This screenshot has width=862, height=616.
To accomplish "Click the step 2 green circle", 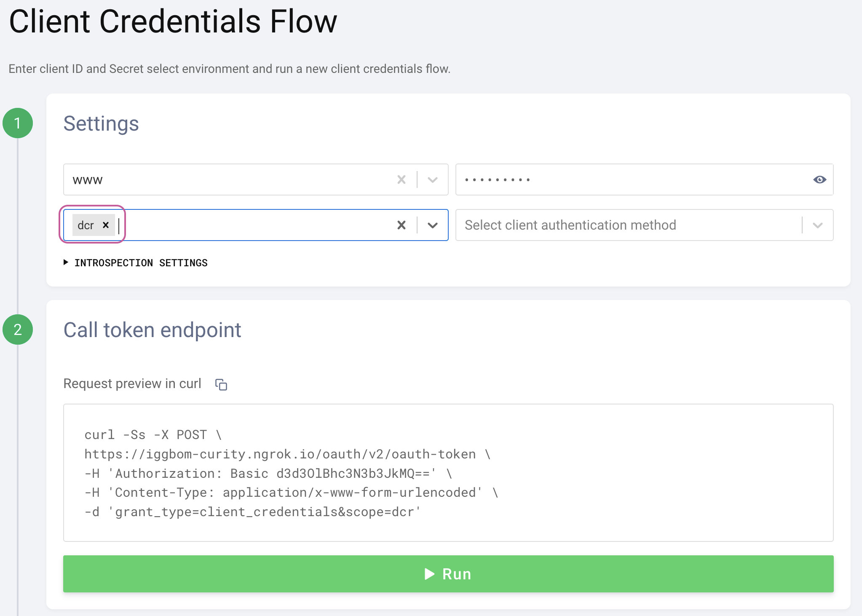I will point(18,329).
